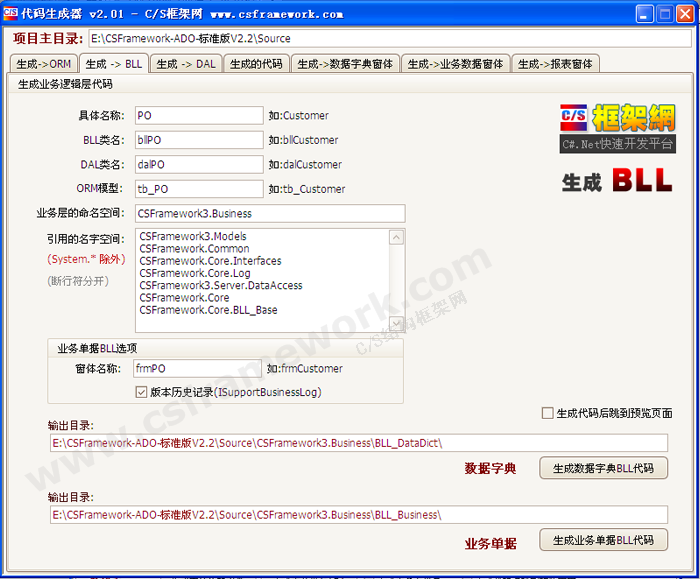Image resolution: width=700 pixels, height=579 pixels.
Task: Click the 业务层的命名空间 input field
Action: coord(269,213)
